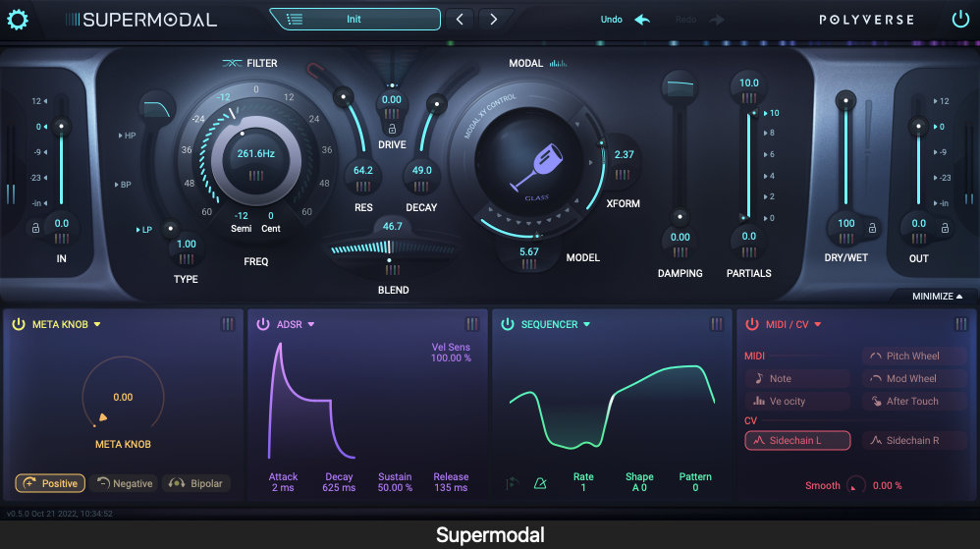Go to previous preset arrow
Viewport: 980px width, 549px height.
click(x=460, y=20)
